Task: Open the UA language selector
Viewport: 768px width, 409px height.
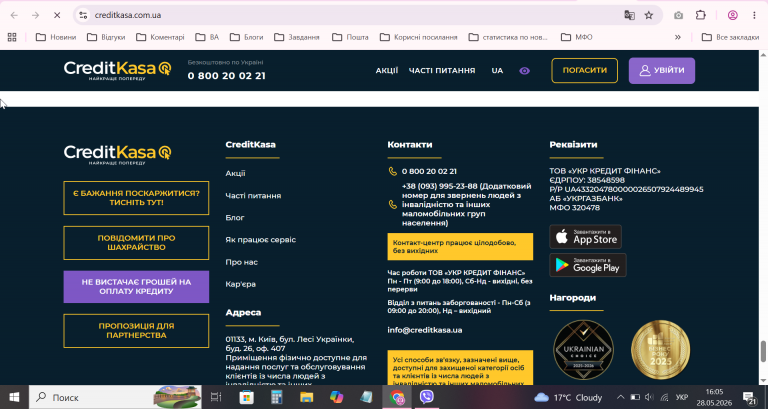Action: [x=497, y=71]
